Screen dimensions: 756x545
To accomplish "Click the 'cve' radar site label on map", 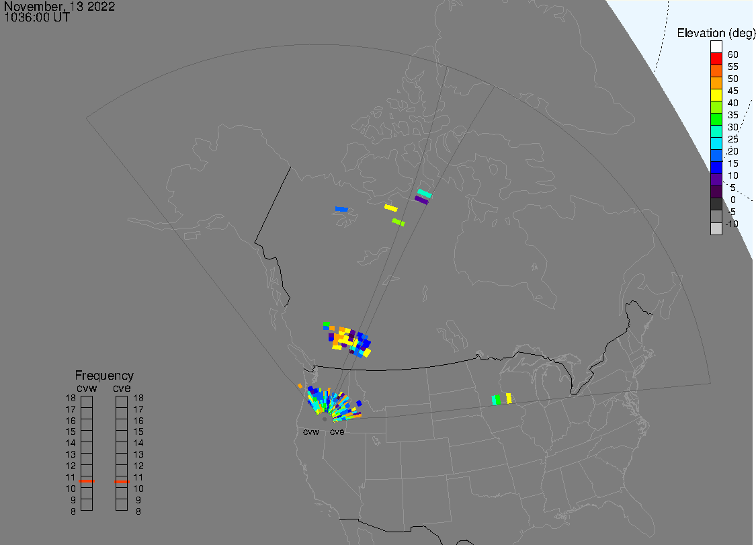I will click(x=337, y=431).
